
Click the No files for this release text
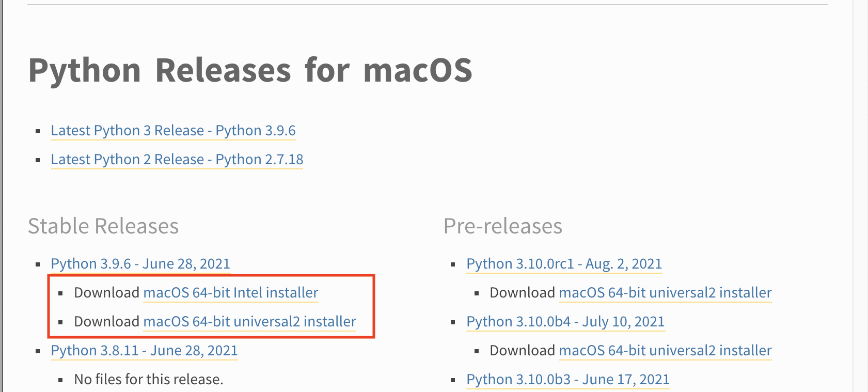[148, 380]
